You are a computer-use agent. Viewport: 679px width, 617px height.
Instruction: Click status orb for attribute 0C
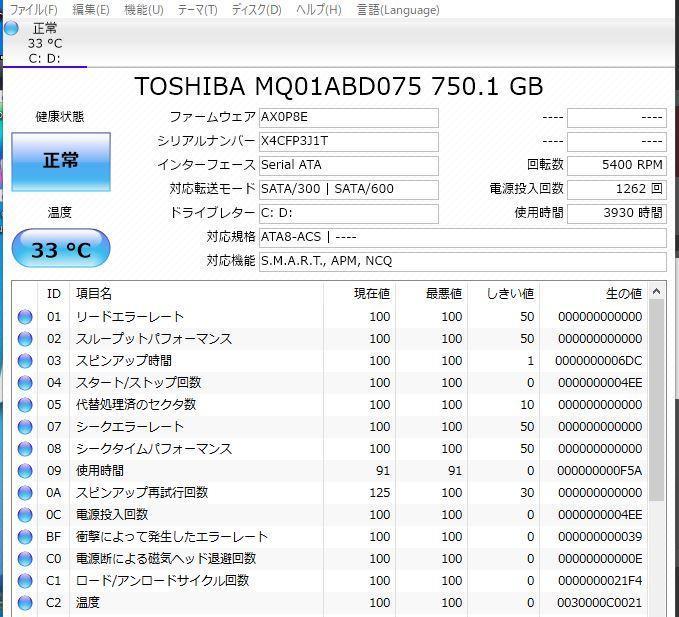click(25, 515)
